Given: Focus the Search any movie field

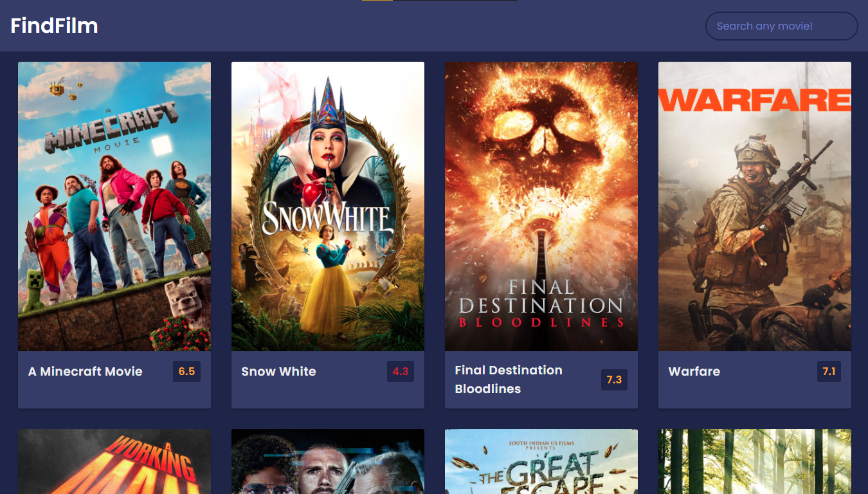Looking at the screenshot, I should (782, 26).
